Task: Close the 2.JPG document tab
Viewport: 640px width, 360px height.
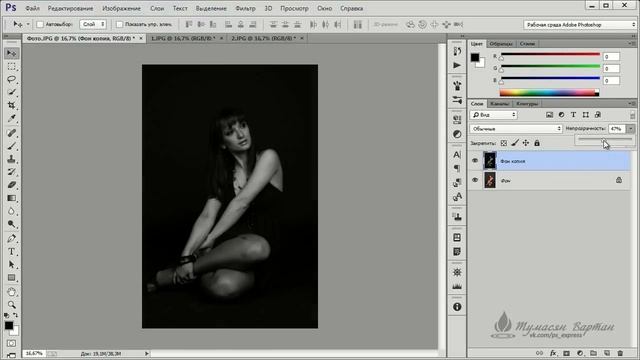Action: point(302,38)
